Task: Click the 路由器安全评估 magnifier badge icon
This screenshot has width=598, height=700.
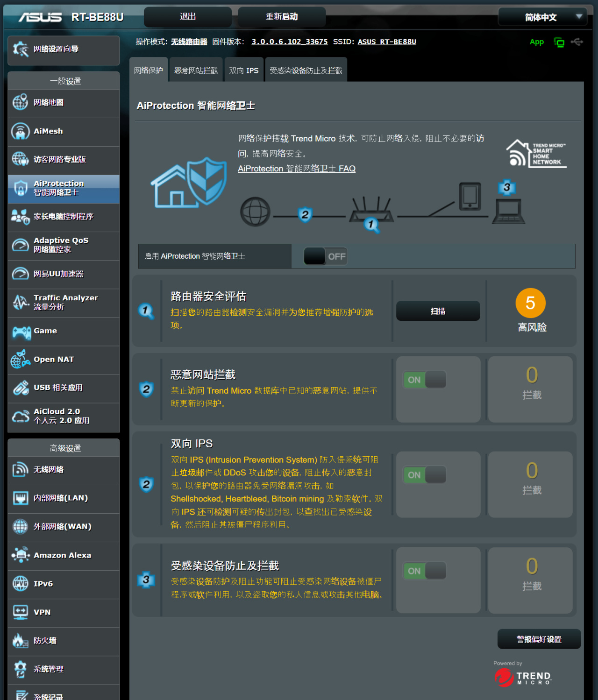Action: (146, 311)
